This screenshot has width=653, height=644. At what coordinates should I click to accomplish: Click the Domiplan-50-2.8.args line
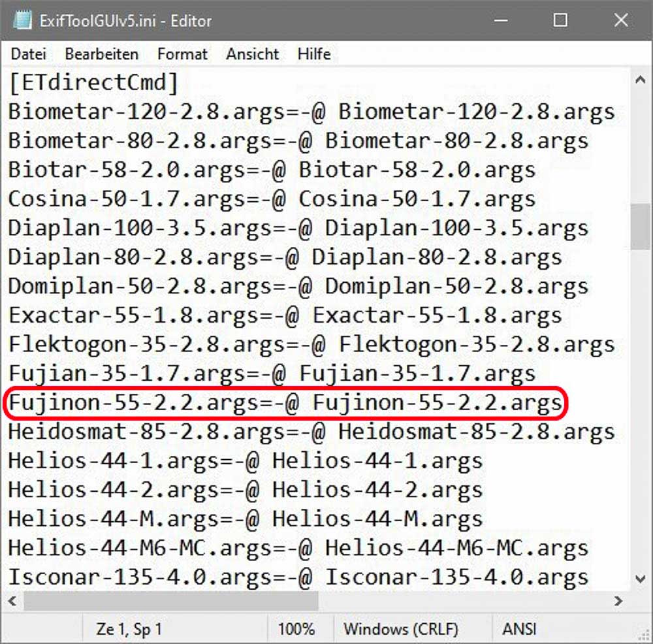click(x=298, y=287)
